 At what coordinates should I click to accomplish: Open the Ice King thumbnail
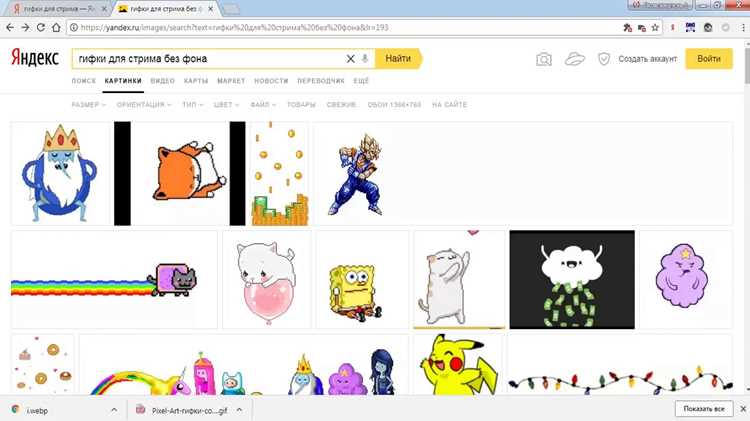tap(60, 173)
